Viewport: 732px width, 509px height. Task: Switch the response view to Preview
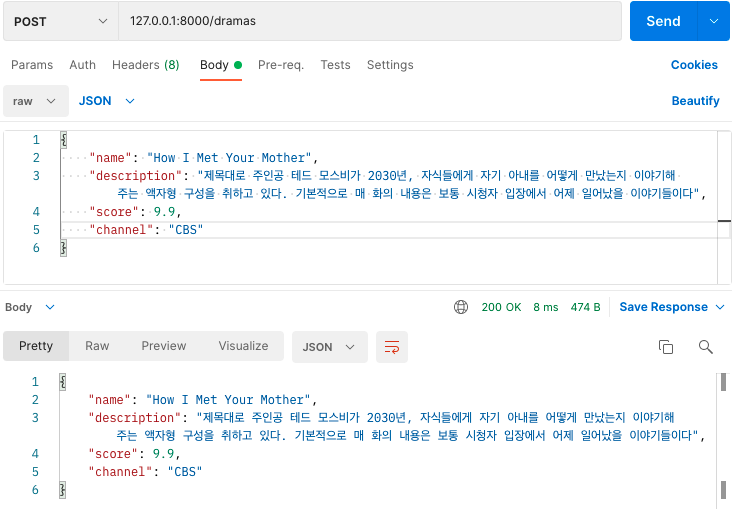164,346
